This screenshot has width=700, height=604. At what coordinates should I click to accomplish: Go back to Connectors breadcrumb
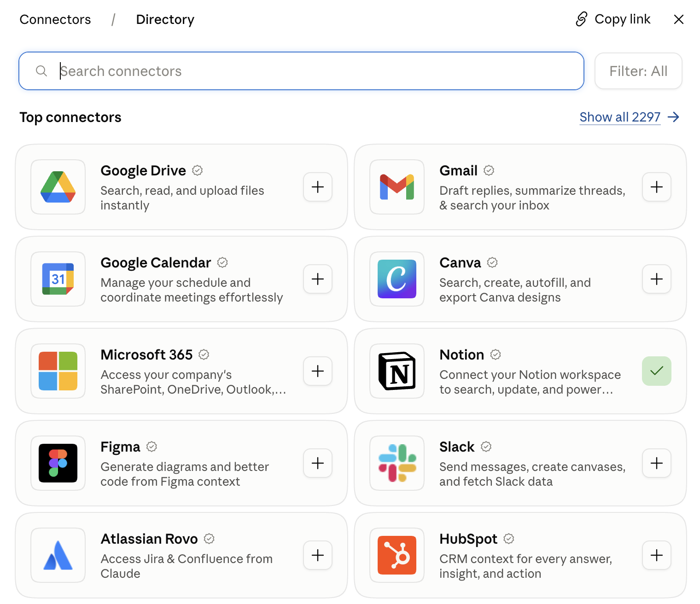coord(55,19)
